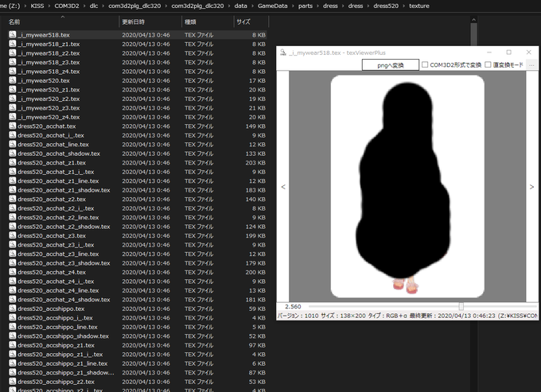Image resolution: width=541 pixels, height=392 pixels.
Task: Select file _i_mywear518_z1.tex
Action: 49,44
